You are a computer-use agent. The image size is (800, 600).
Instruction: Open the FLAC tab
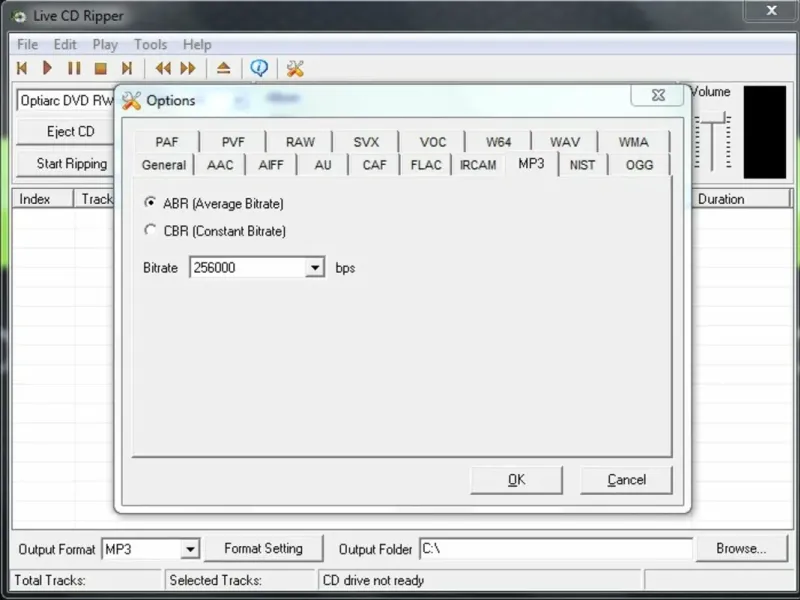pyautogui.click(x=426, y=165)
